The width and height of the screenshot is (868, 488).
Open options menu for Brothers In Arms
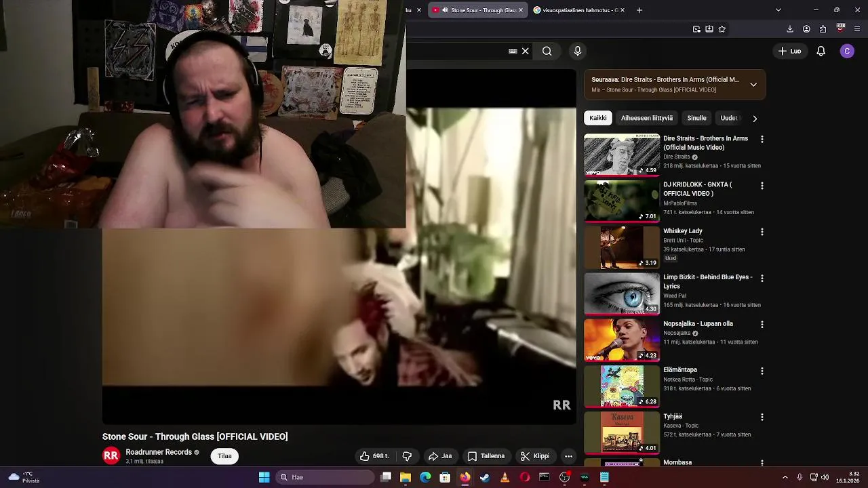pyautogui.click(x=762, y=139)
